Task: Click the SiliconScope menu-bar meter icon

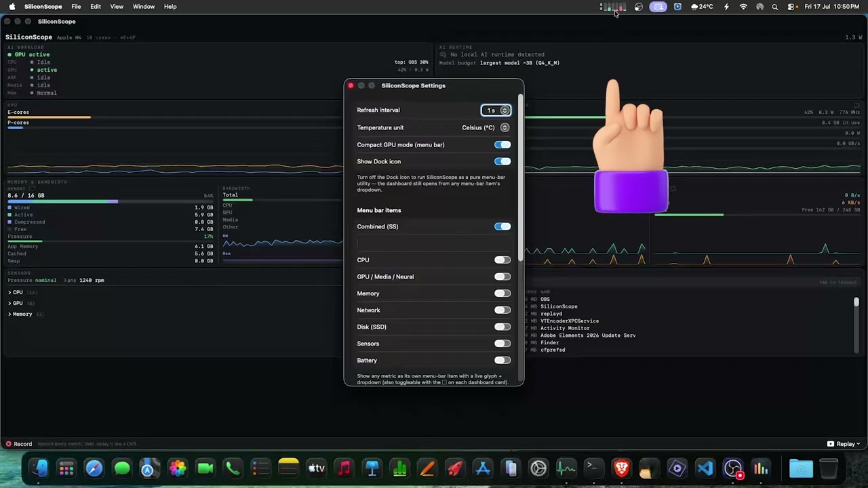Action: coord(612,7)
